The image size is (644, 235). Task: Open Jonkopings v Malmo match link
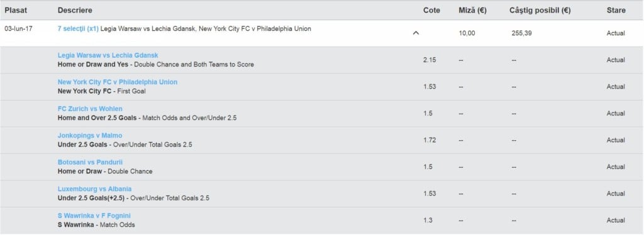[x=90, y=135]
